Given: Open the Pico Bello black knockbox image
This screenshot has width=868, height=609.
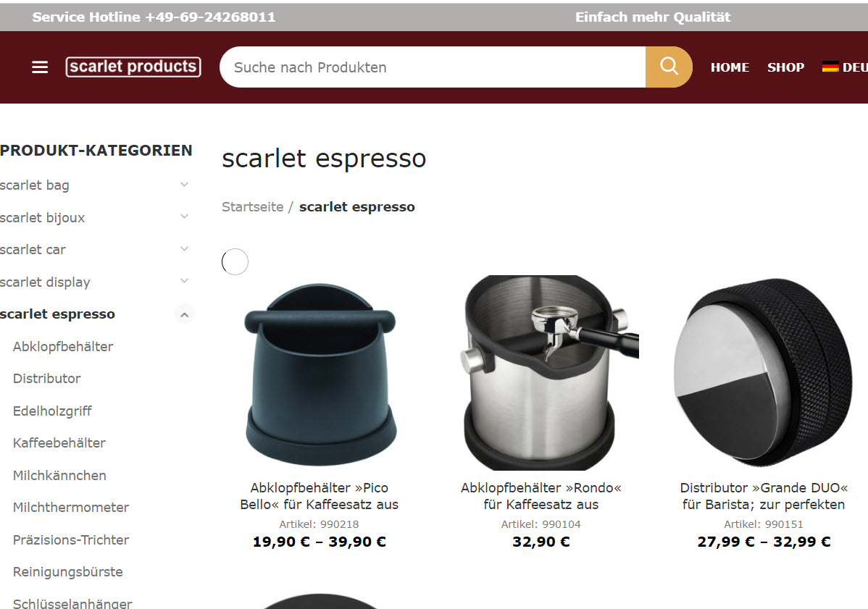Looking at the screenshot, I should [x=320, y=373].
